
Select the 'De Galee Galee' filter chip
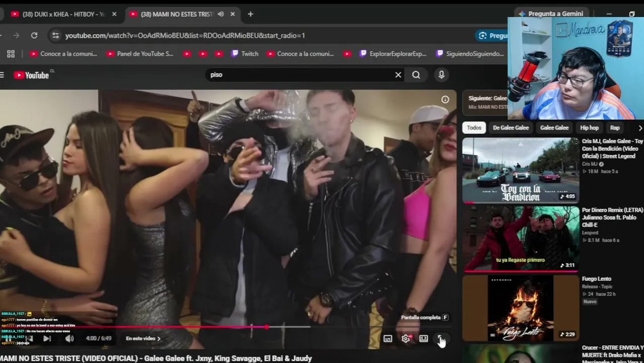click(510, 128)
